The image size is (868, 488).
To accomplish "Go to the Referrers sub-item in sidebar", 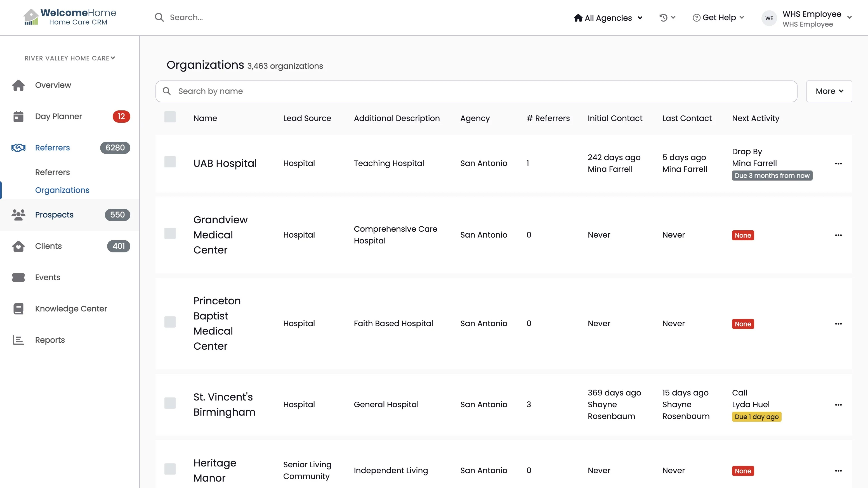I will pyautogui.click(x=53, y=172).
